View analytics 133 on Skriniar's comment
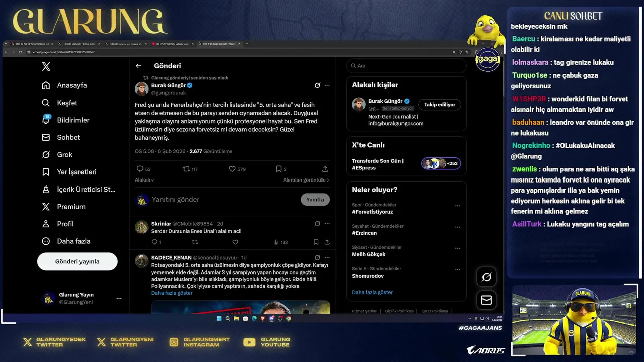Screen dimensions: 644x362 [x=280, y=242]
